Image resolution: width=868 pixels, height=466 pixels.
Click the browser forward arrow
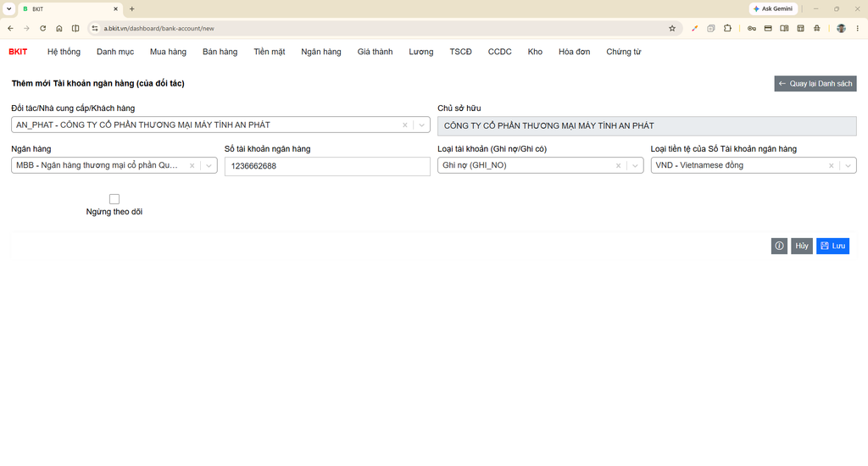click(x=26, y=28)
